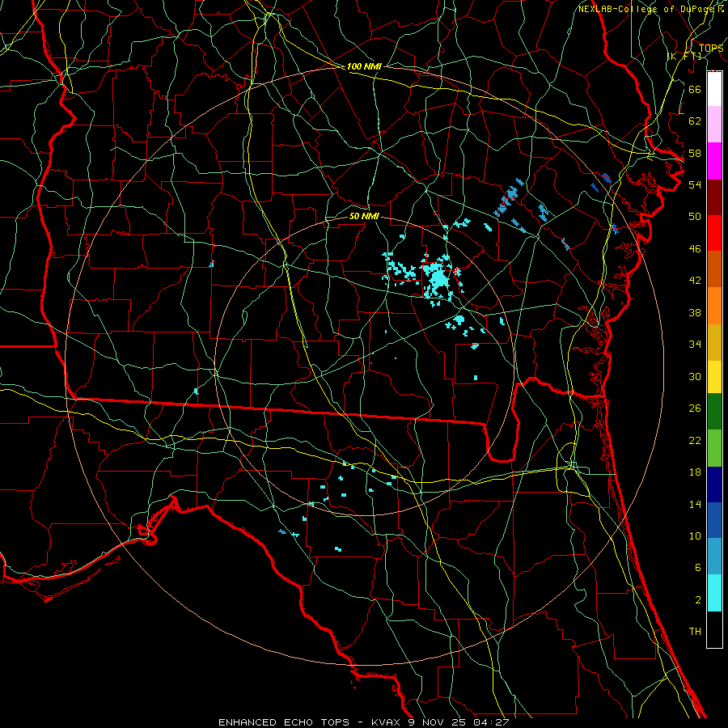Click the light pink legend swatch
The width and height of the screenshot is (728, 728).
714,125
